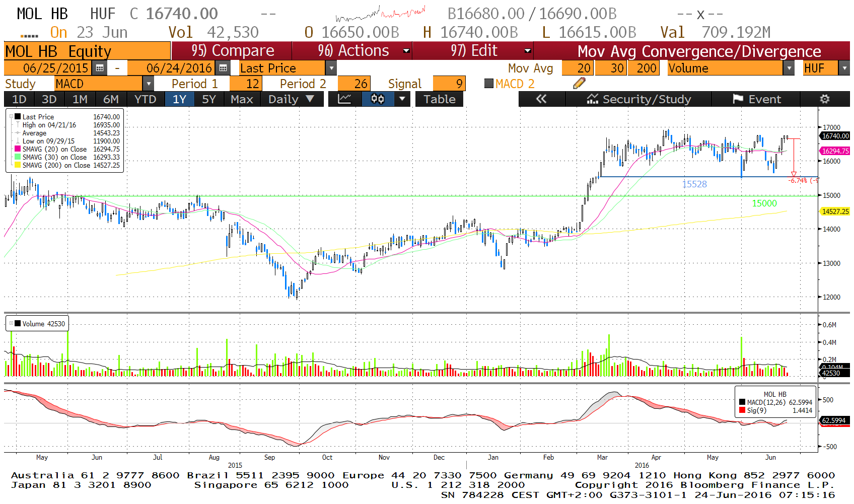Click the Last Price black swatch

pos(18,117)
